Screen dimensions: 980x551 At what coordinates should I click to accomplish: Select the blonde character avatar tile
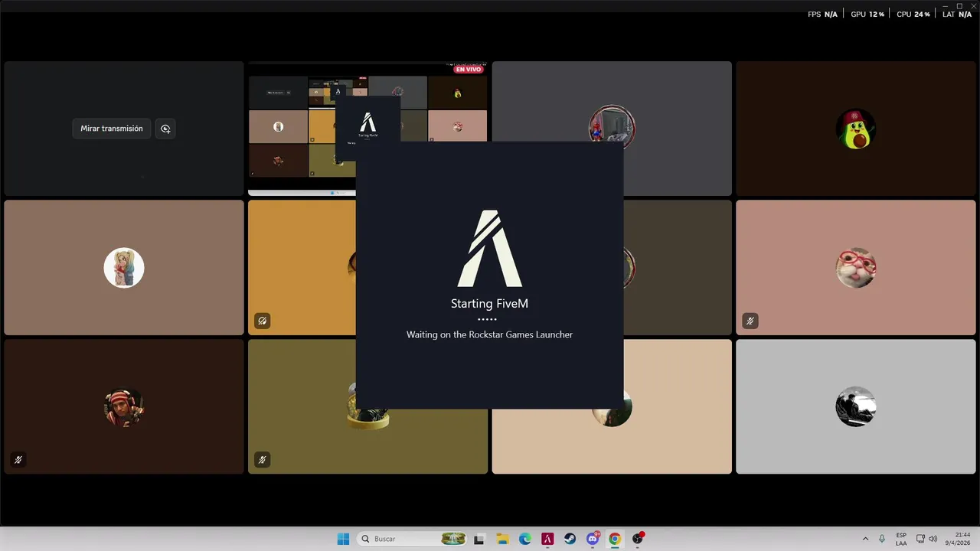[124, 268]
